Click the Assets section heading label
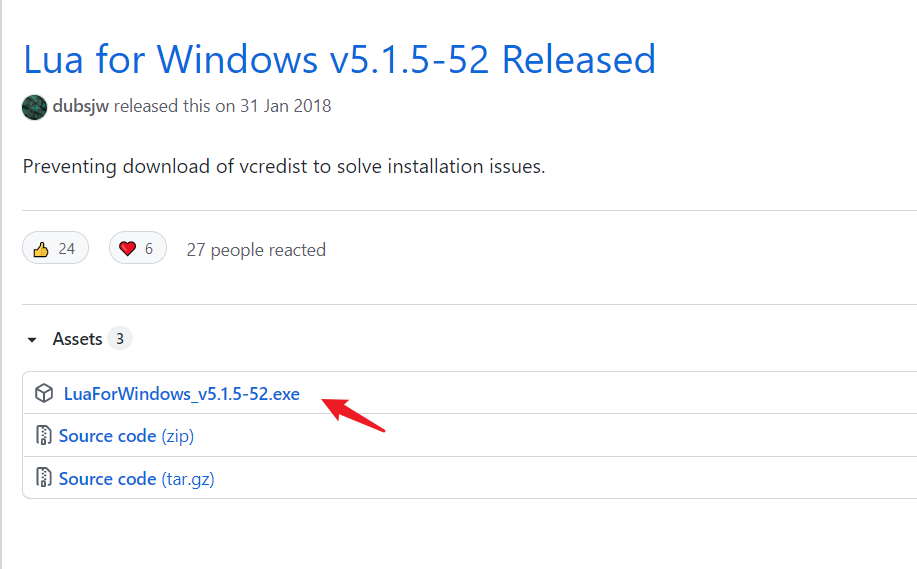The height and width of the screenshot is (569, 917). 77,339
